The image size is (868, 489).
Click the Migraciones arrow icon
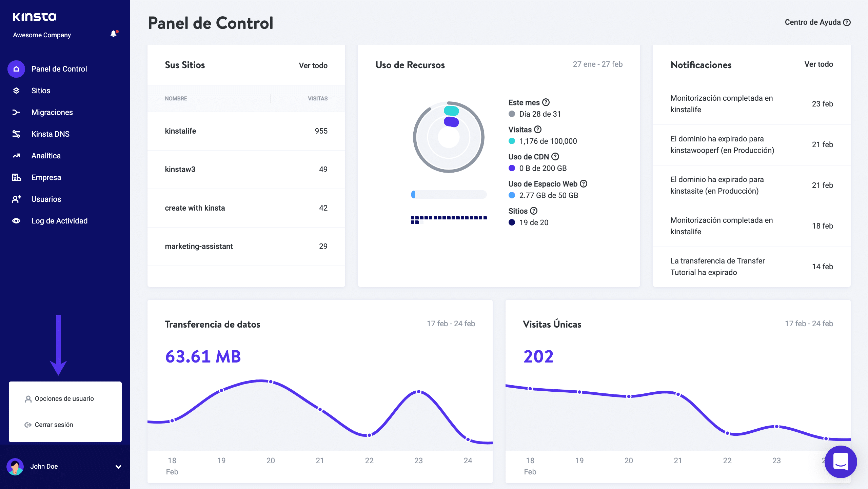point(16,112)
